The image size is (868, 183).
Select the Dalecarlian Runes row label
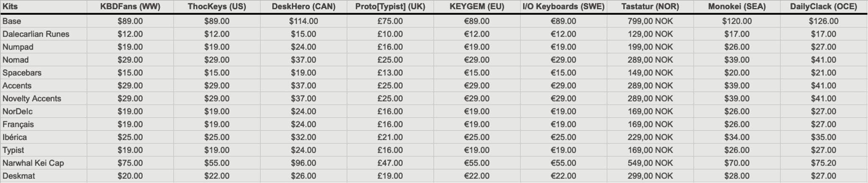click(36, 34)
